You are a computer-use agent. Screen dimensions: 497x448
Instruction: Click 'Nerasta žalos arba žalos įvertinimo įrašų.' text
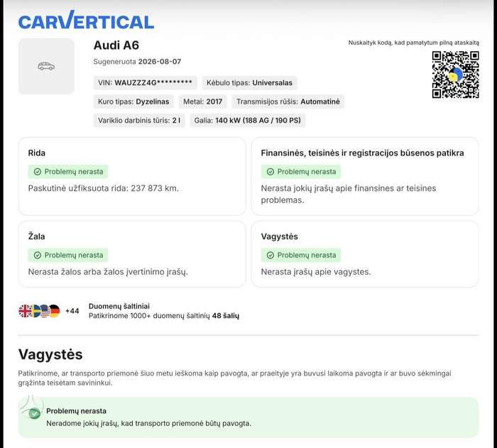click(x=108, y=272)
